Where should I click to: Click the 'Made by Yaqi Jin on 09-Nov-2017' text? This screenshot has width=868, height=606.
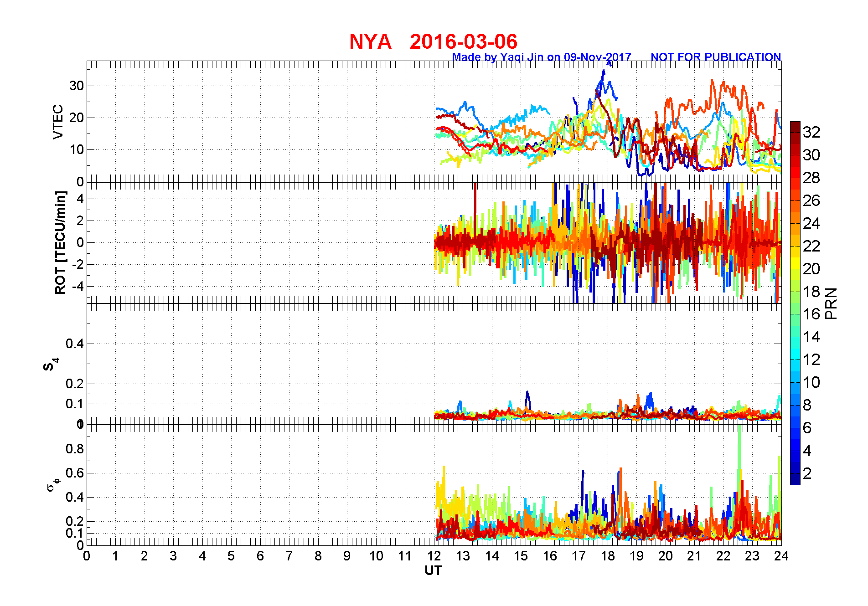[x=542, y=57]
